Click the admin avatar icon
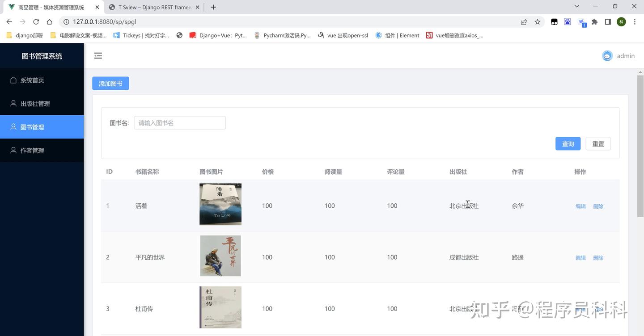The image size is (644, 336). click(607, 55)
